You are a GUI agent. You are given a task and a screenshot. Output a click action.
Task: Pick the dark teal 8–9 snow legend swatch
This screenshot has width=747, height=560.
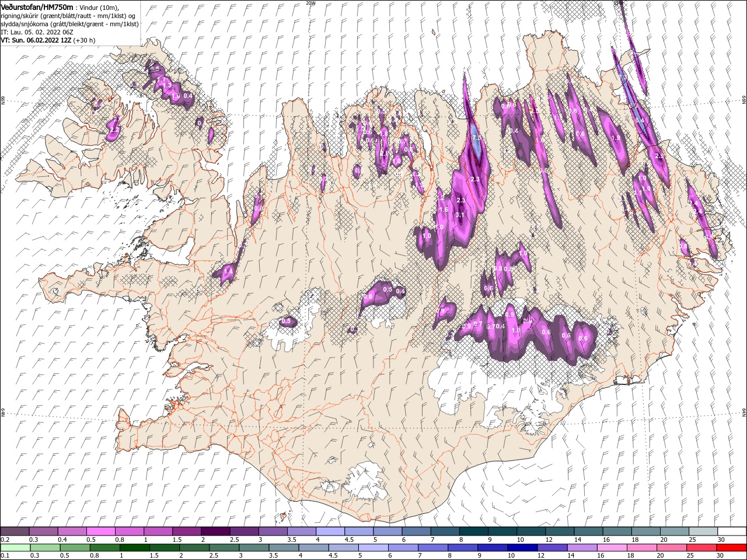coord(474,531)
